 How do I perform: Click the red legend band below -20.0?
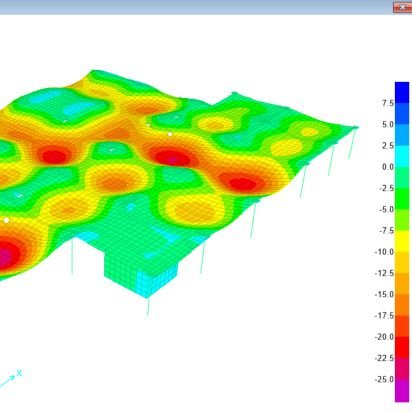(402, 348)
